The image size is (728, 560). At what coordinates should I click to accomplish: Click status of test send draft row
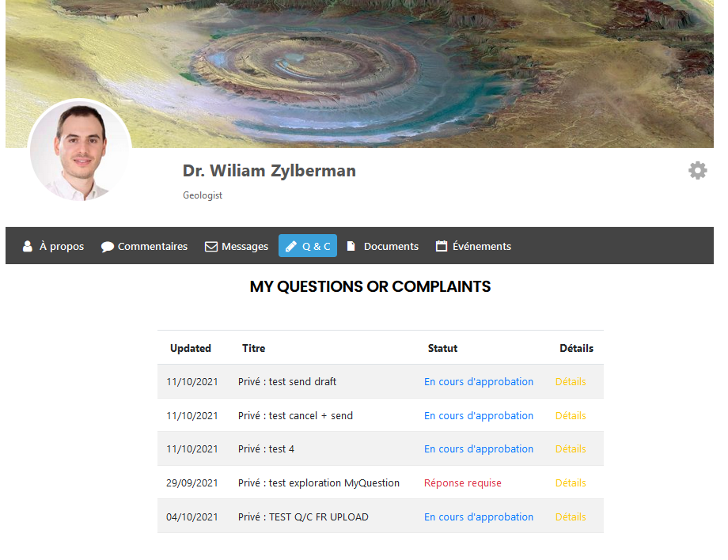click(479, 382)
